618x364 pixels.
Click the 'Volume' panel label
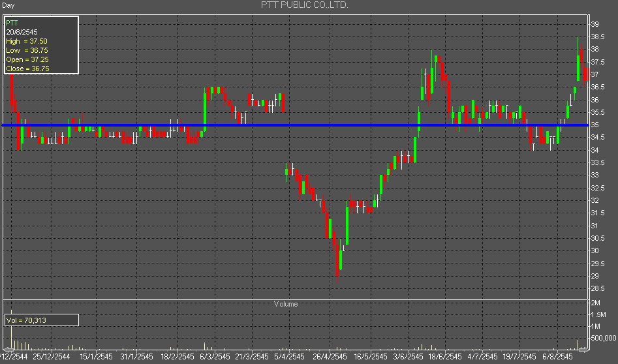(286, 304)
